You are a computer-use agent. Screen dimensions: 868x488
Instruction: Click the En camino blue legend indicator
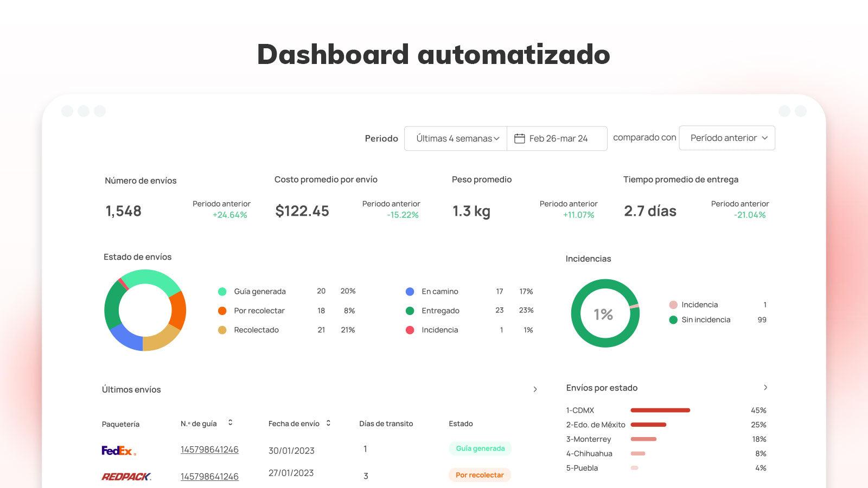coord(410,291)
